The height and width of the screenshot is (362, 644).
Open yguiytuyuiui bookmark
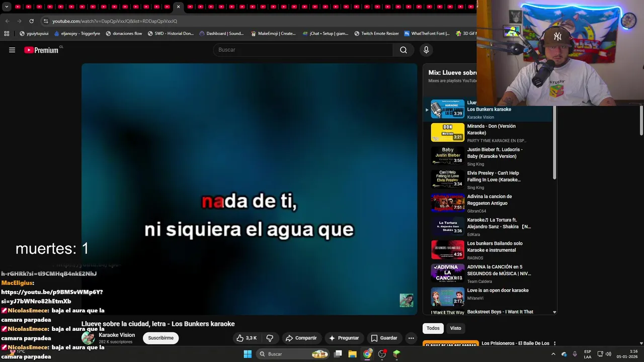click(x=34, y=33)
